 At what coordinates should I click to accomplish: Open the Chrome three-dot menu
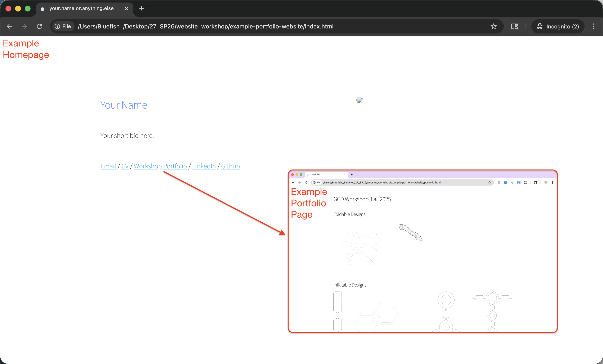point(594,26)
